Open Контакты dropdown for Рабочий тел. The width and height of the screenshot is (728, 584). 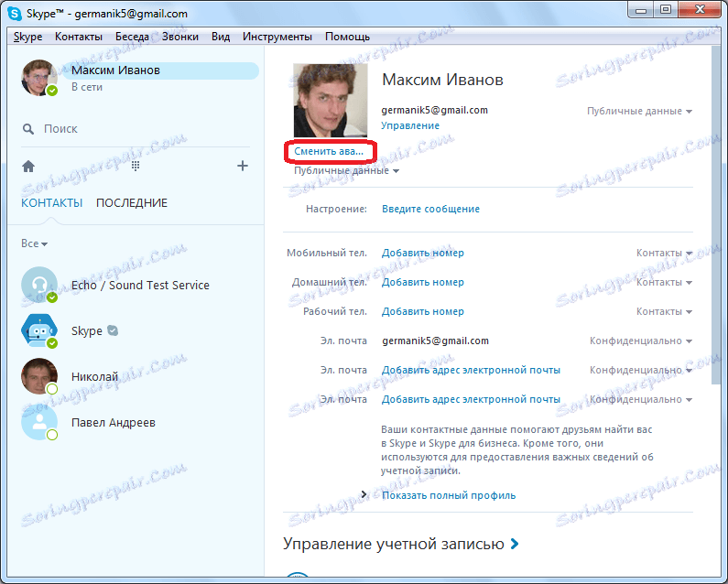[664, 311]
